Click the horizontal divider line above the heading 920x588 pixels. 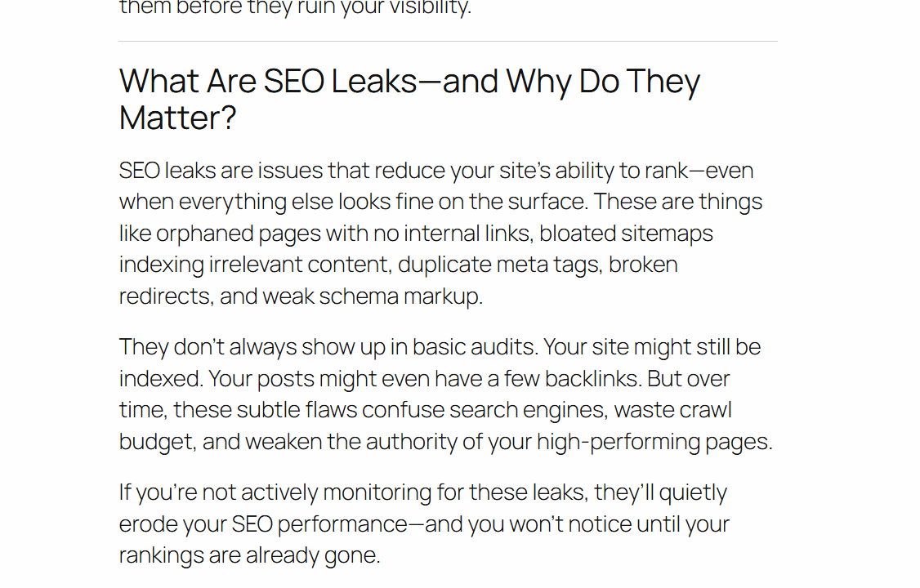coord(448,41)
